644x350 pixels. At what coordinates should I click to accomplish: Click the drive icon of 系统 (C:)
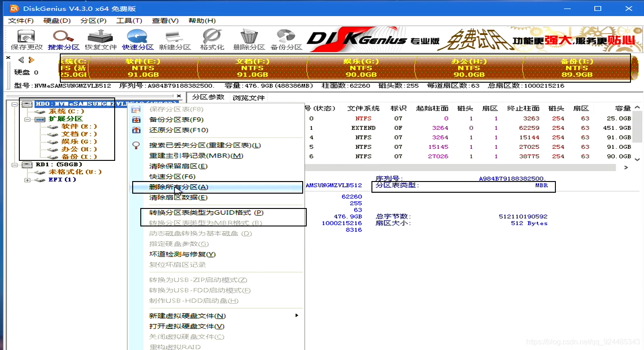(40, 111)
